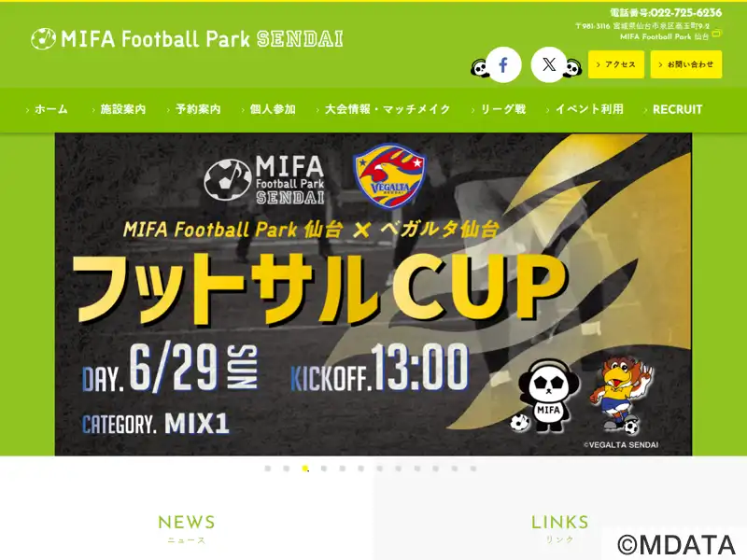Screen dimensions: 747x560
Task: Open the Facebook page icon
Action: tap(503, 64)
